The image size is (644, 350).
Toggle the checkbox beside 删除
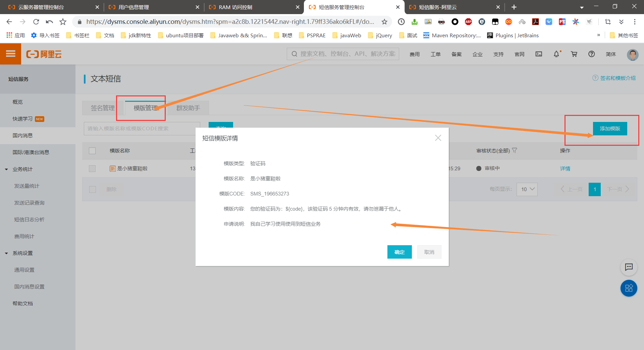(x=93, y=189)
